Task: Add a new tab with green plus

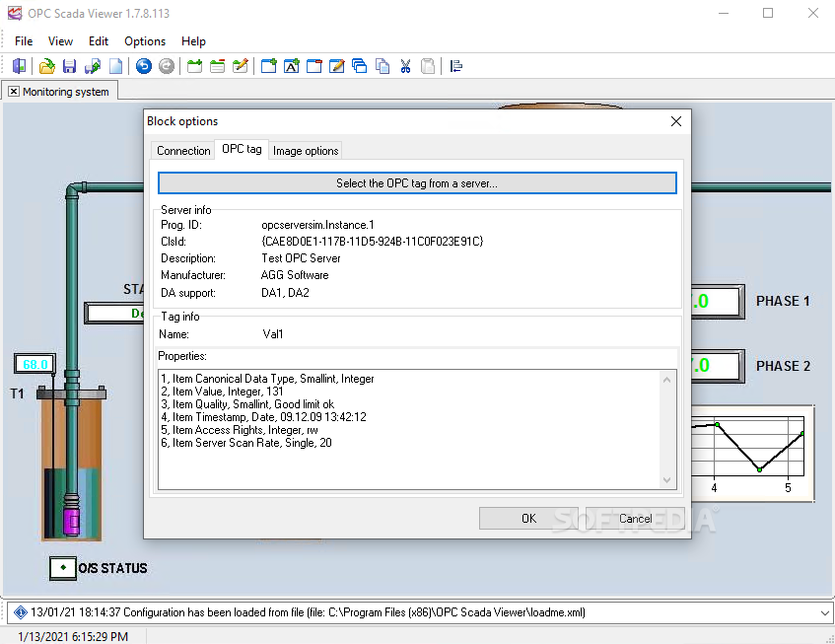Action: pyautogui.click(x=195, y=66)
